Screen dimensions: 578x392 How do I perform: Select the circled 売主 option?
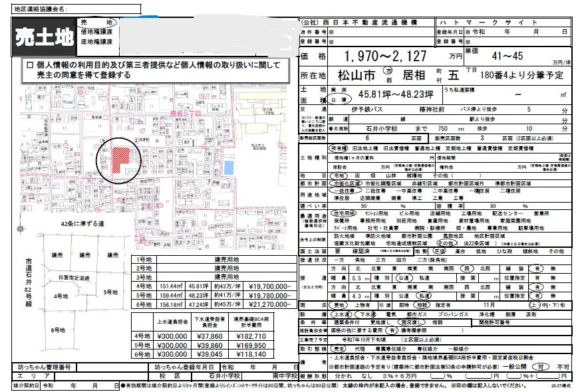click(338, 349)
